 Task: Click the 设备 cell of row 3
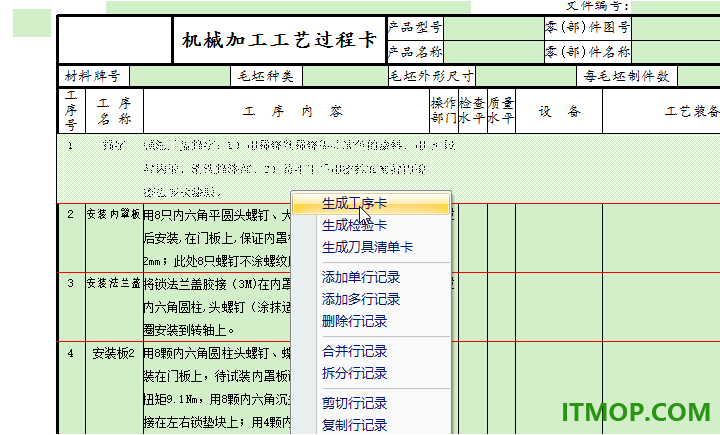pyautogui.click(x=559, y=307)
